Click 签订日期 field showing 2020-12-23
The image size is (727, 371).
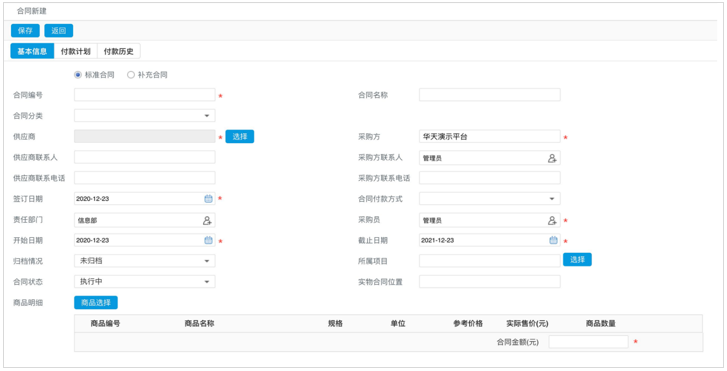145,198
